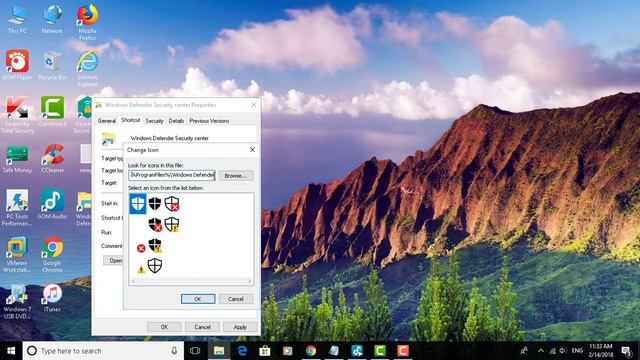This screenshot has width=640, height=360.
Task: Select the Network desktop icon
Action: pos(52,19)
